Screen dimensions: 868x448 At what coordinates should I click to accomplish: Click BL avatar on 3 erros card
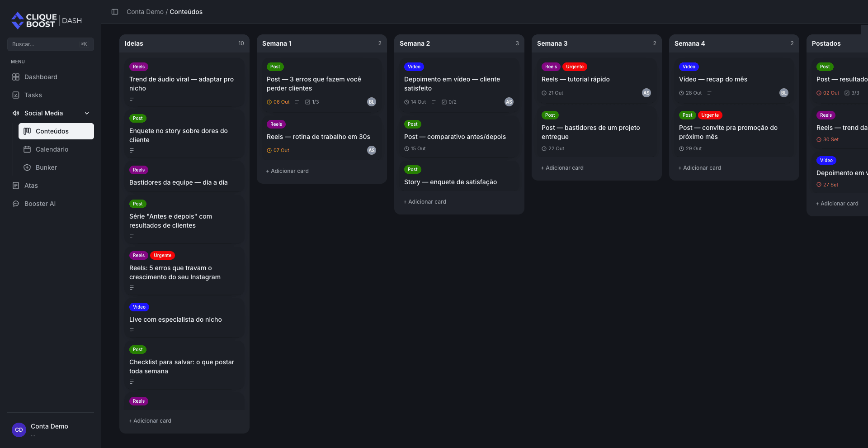pos(372,102)
